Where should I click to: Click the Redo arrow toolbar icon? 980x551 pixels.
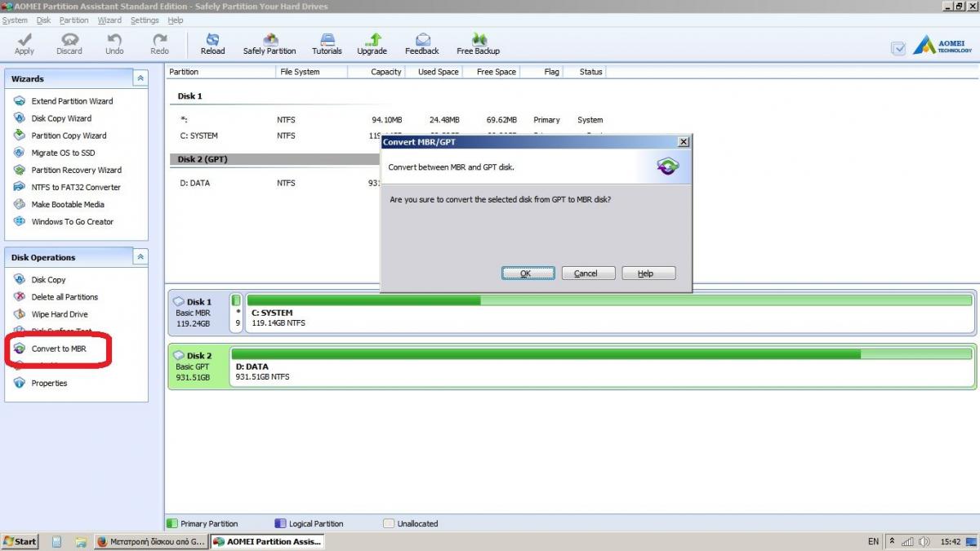click(x=160, y=44)
